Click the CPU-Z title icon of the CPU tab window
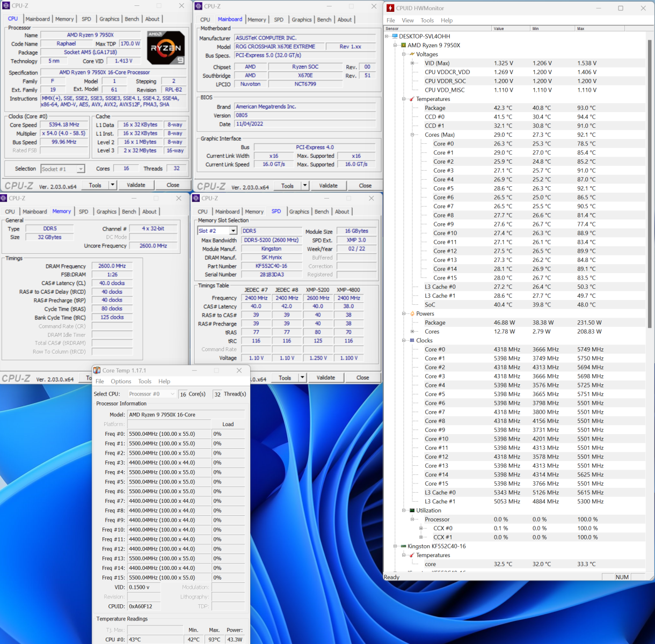This screenshot has height=644, width=655. pos(5,6)
